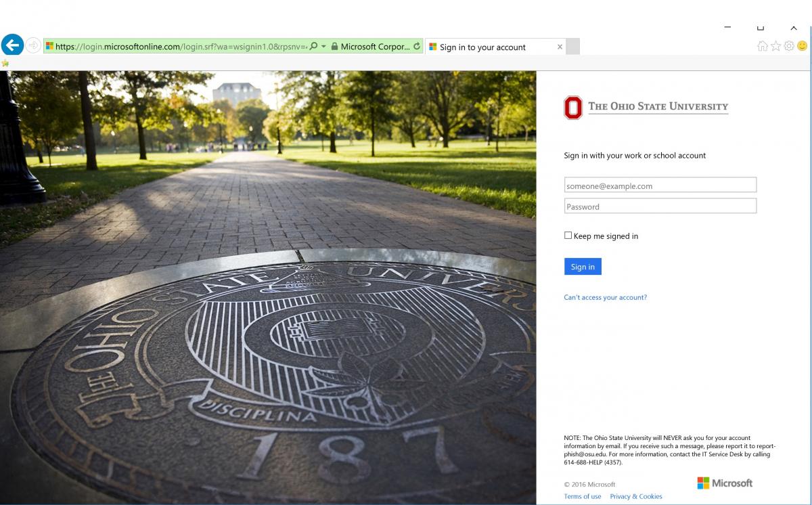Click the blue Sign in button
The width and height of the screenshot is (812, 505).
583,267
